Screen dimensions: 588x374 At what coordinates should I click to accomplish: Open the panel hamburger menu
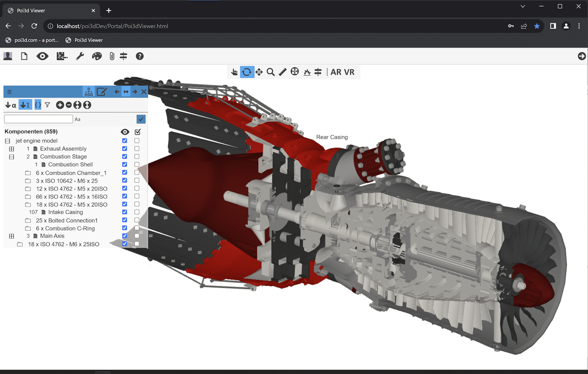click(9, 91)
